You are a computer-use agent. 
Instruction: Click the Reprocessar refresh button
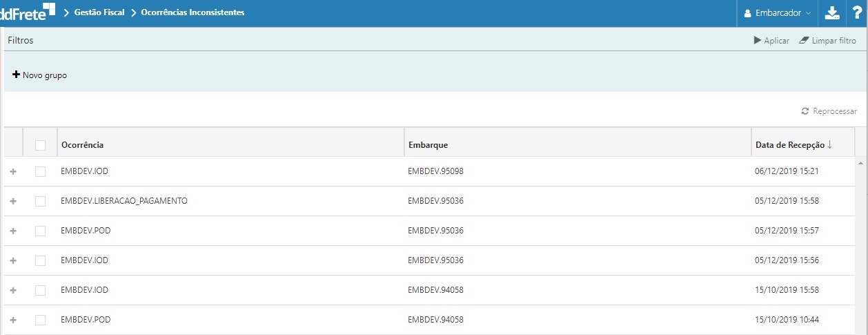[829, 111]
